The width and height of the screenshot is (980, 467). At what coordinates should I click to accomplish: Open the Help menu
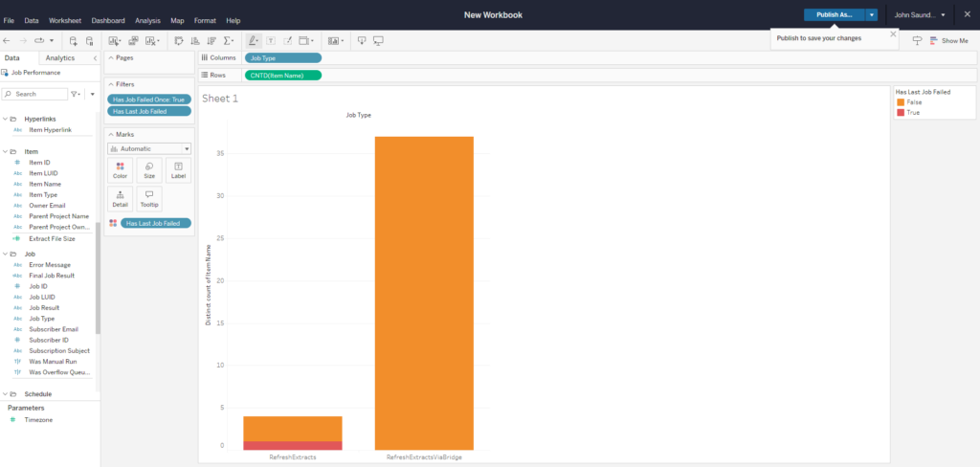(x=234, y=21)
